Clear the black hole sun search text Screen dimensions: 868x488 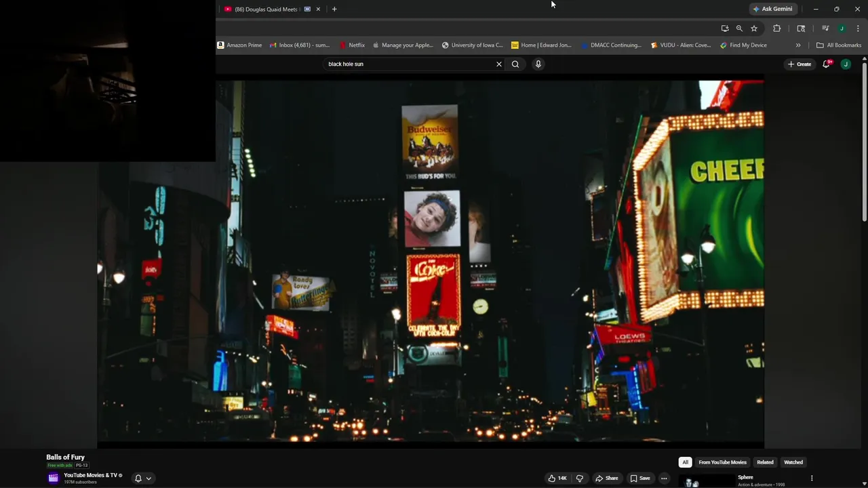499,64
